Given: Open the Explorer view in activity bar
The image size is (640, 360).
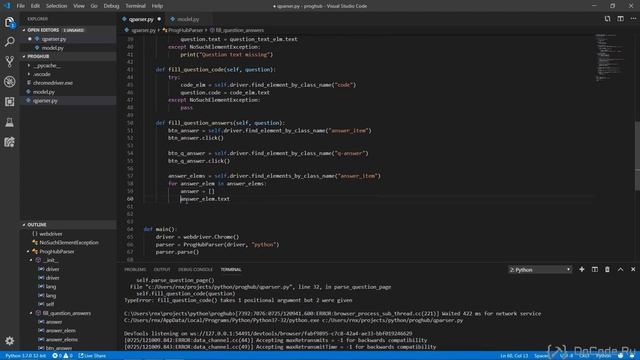Looking at the screenshot, I should point(9,22).
